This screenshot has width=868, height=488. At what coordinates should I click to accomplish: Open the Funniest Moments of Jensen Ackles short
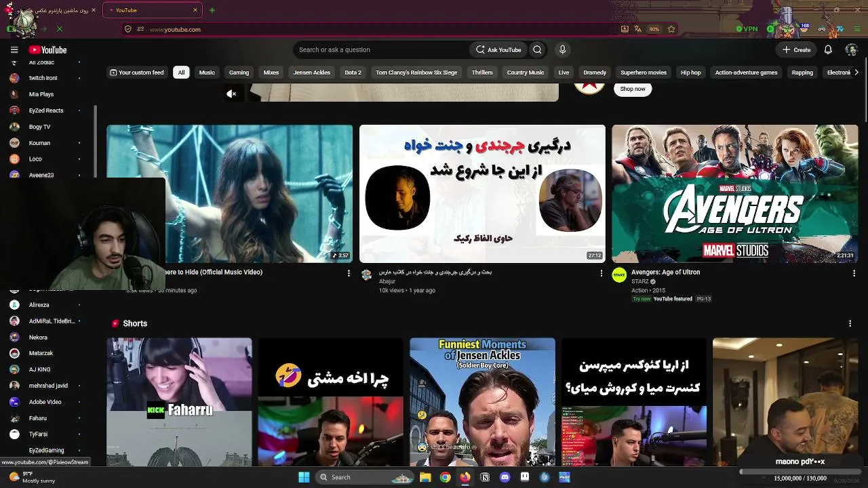click(x=482, y=402)
